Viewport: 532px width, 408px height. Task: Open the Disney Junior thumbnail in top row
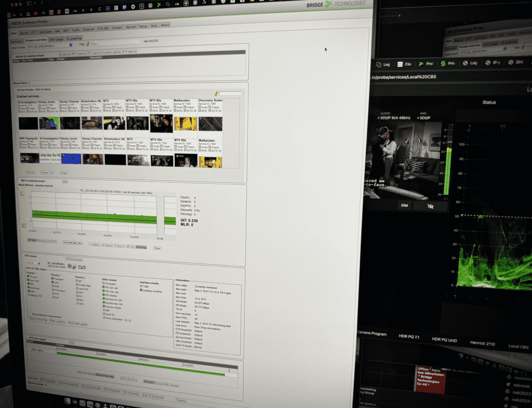coord(48,123)
